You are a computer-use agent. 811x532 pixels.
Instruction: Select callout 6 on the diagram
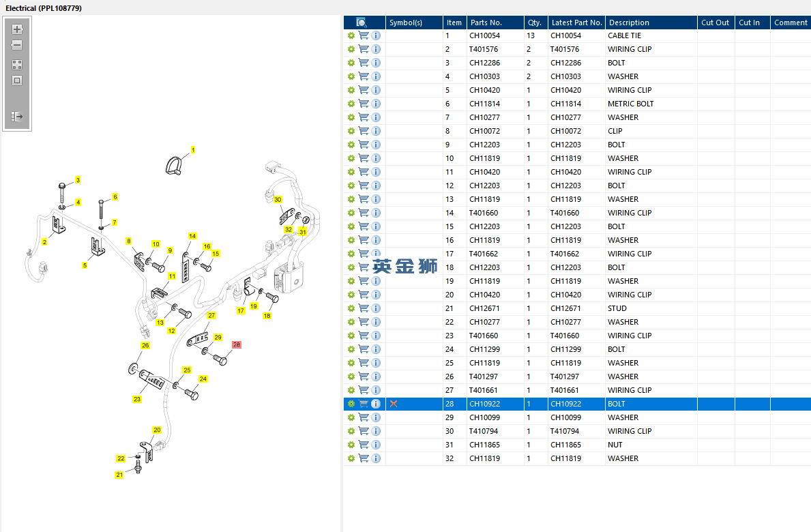[x=115, y=196]
